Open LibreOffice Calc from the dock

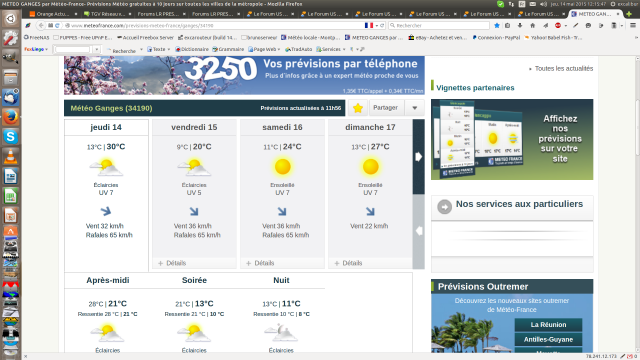(10, 196)
